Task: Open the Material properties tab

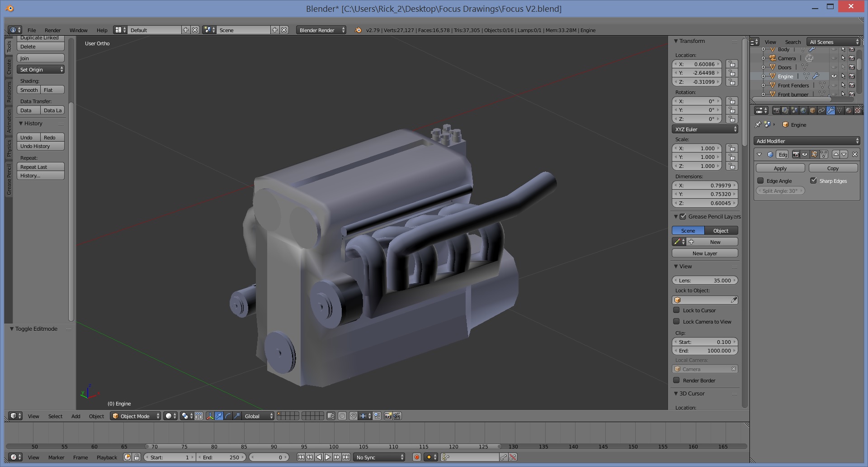Action: pos(849,110)
